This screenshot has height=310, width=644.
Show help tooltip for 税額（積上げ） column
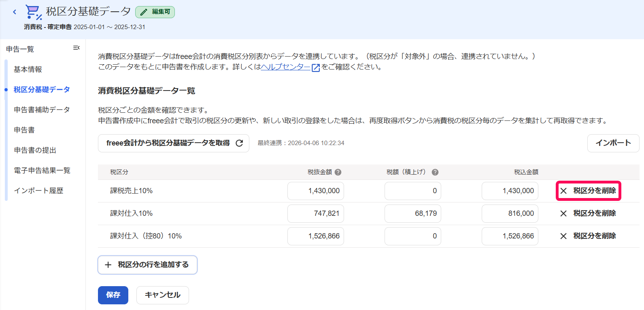[x=435, y=172]
